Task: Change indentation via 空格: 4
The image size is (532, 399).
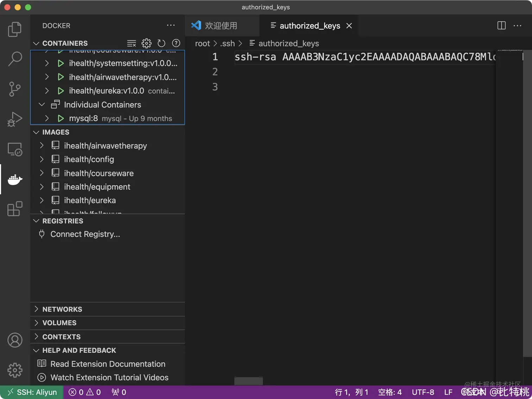Action: tap(389, 392)
